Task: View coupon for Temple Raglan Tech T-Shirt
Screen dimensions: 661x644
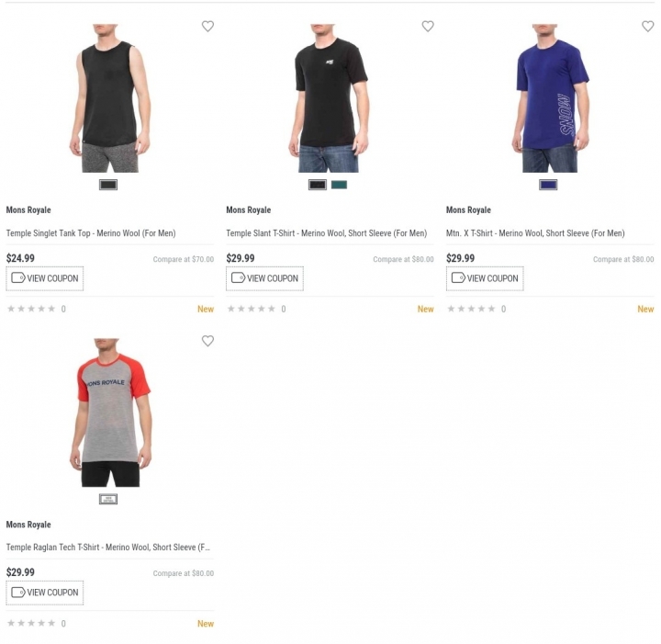Action: point(45,593)
